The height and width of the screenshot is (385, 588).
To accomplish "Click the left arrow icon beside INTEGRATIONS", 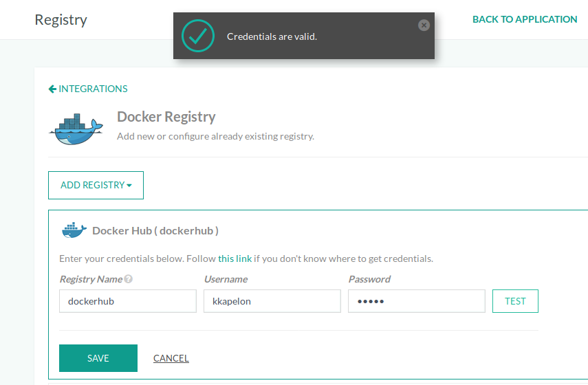I will [x=52, y=89].
